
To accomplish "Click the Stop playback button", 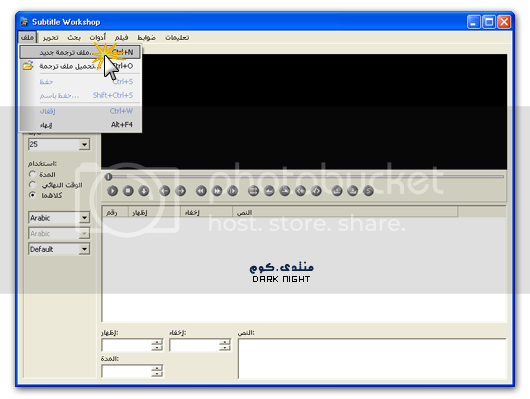I will click(x=128, y=191).
